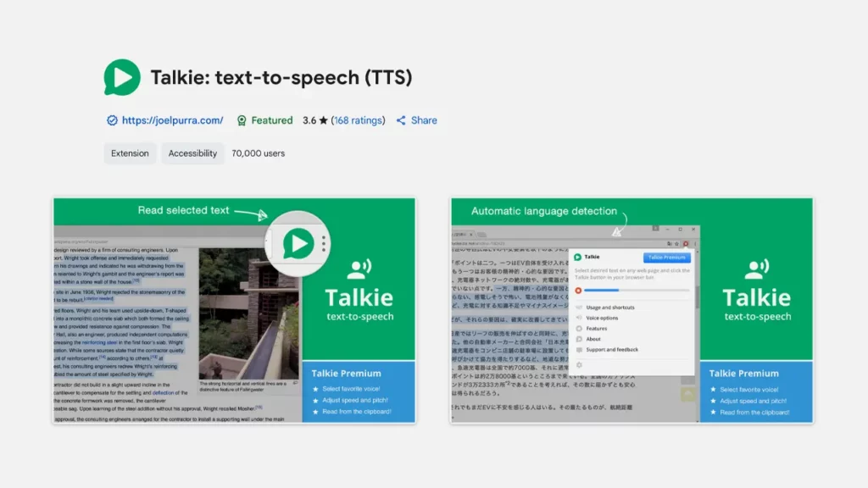This screenshot has width=868, height=488.
Task: Click the Featured award badge icon
Action: tap(242, 120)
